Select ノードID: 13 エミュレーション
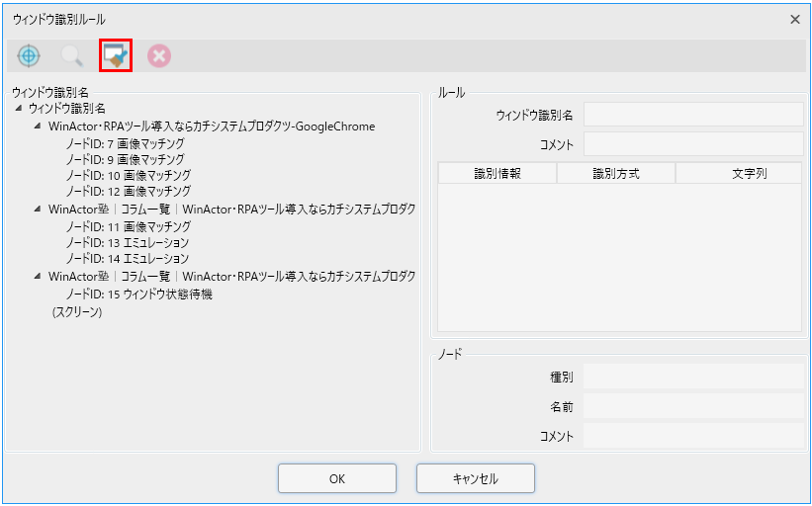The height and width of the screenshot is (506, 812). click(x=127, y=243)
